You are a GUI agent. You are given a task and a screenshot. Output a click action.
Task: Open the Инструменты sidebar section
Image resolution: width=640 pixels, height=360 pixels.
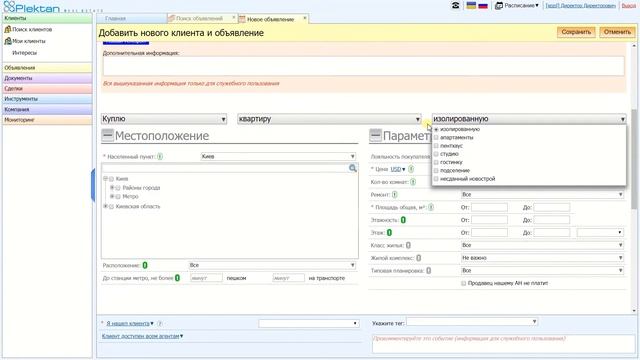[47, 99]
